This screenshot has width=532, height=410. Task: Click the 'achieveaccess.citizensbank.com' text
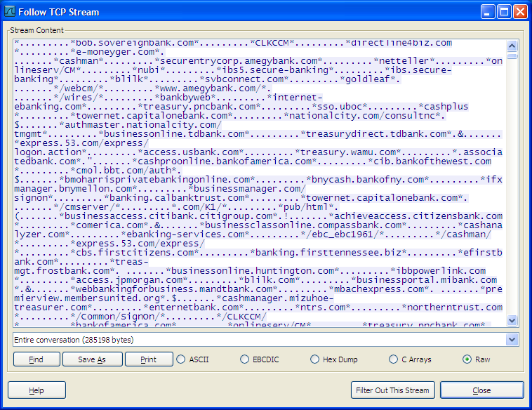pos(418,216)
